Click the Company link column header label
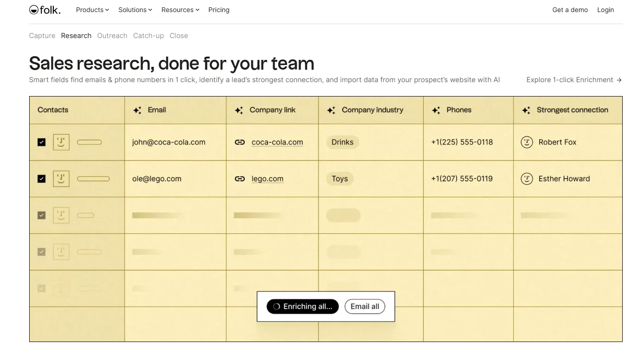The width and height of the screenshot is (644, 355). click(x=273, y=110)
